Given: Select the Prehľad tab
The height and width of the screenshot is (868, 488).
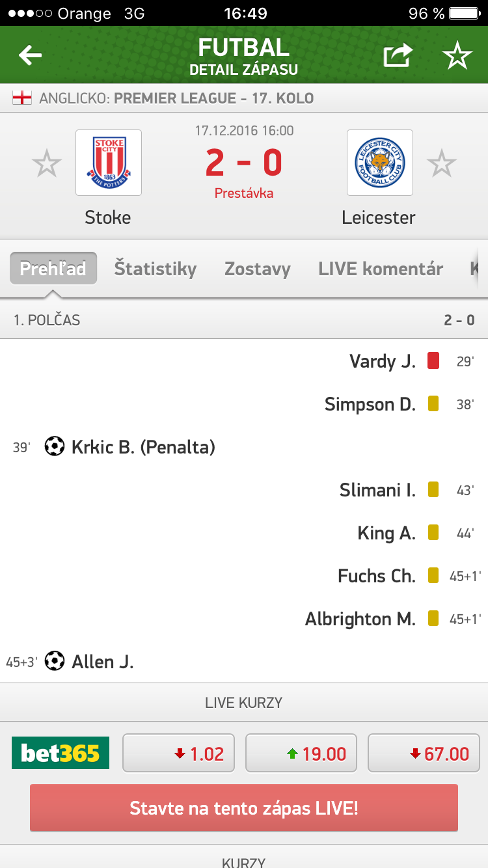Looking at the screenshot, I should tap(53, 269).
